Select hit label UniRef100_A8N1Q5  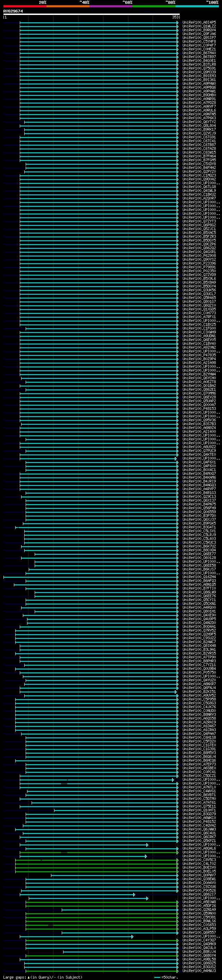(x=199, y=584)
